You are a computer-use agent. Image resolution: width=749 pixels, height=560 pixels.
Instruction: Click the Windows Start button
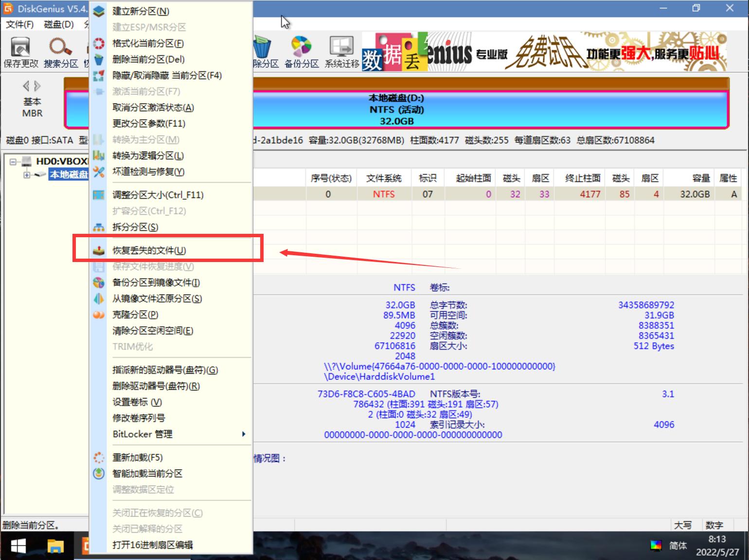tap(18, 546)
